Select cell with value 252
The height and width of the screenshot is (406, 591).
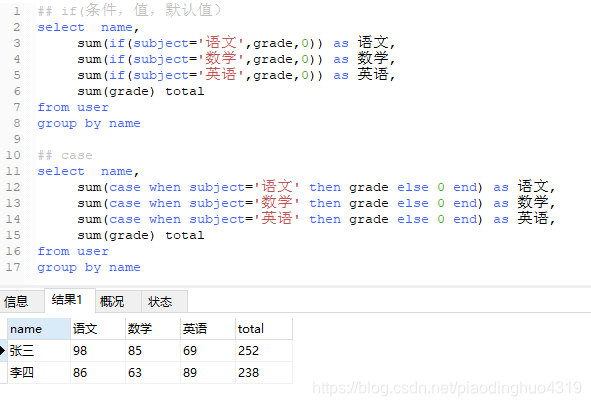(264, 351)
